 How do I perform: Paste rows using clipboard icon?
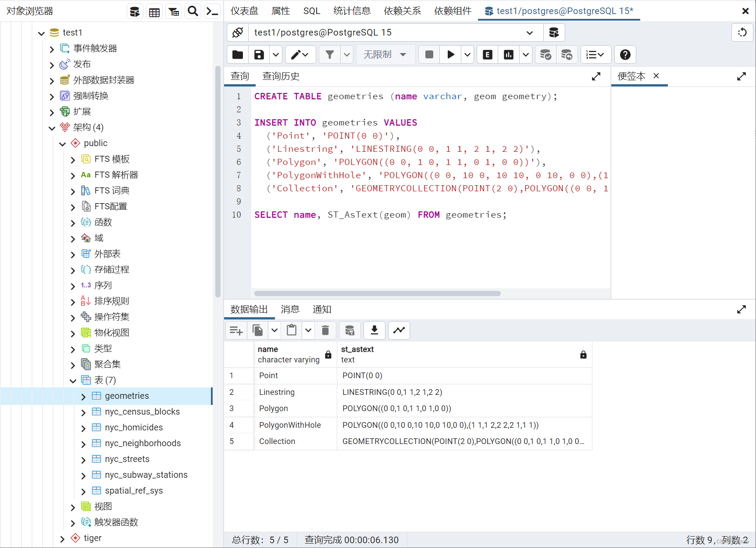coord(292,330)
